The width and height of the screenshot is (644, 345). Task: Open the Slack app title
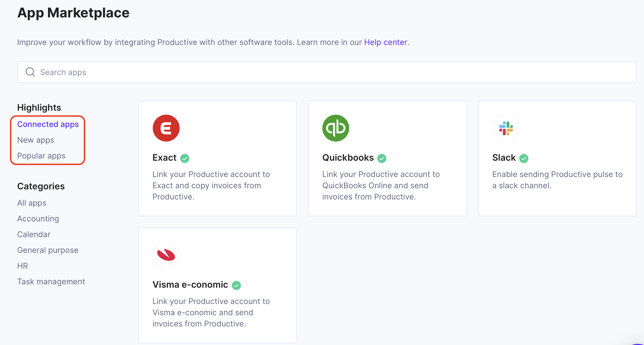click(504, 158)
